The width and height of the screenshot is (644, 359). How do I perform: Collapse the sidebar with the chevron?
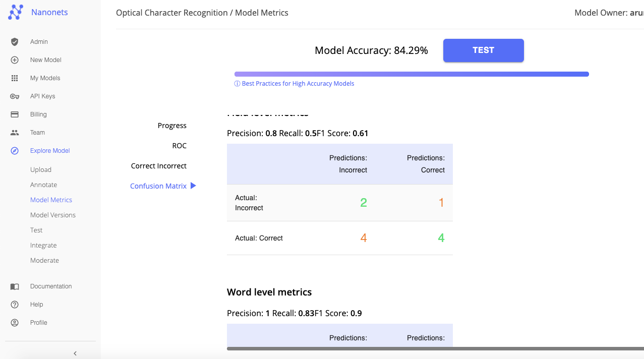pos(75,353)
